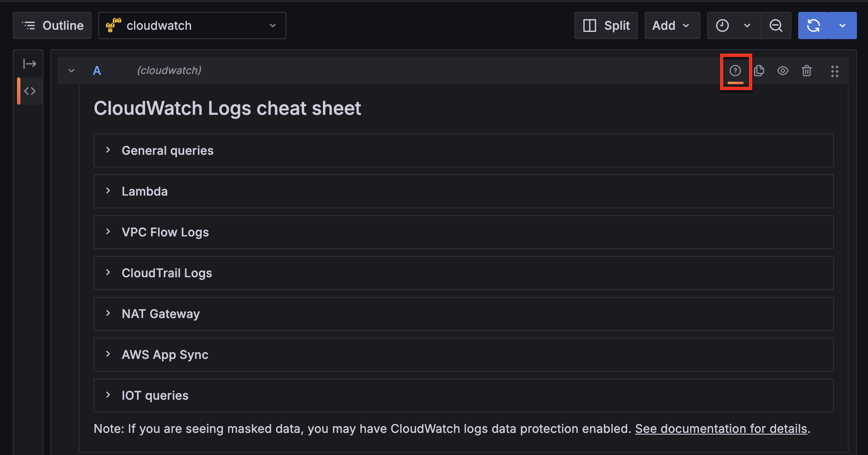The width and height of the screenshot is (868, 455).
Task: Click the time range clock icon
Action: 722,25
